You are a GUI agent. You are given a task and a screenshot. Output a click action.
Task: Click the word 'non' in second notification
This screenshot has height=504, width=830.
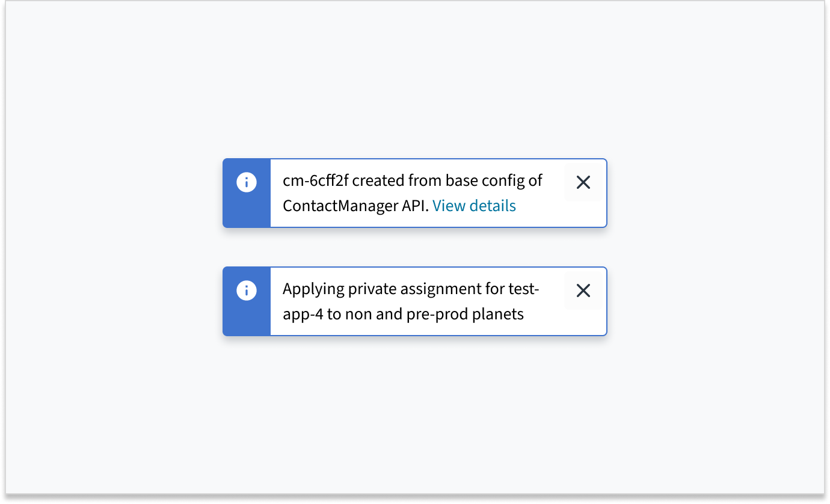point(358,314)
